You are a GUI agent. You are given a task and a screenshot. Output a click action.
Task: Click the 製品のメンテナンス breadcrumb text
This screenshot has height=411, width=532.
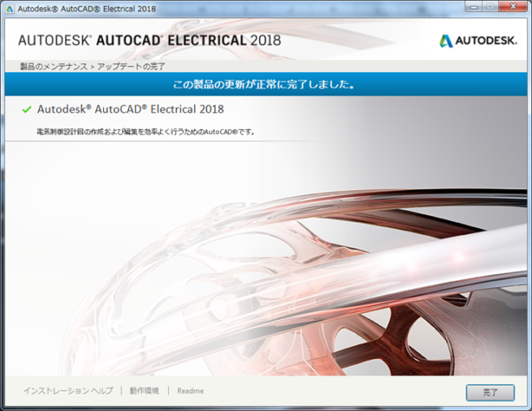tap(54, 67)
